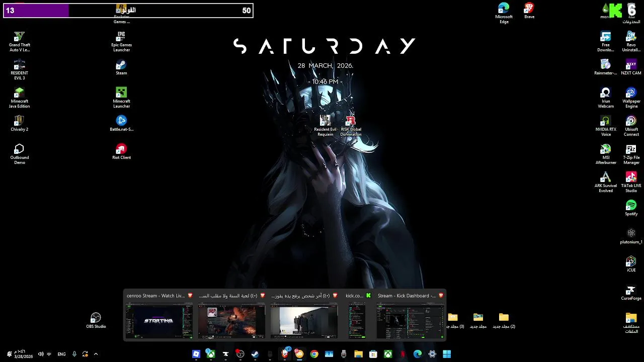Select the Battle.net desktop shortcut
644x362 pixels.
(x=121, y=124)
